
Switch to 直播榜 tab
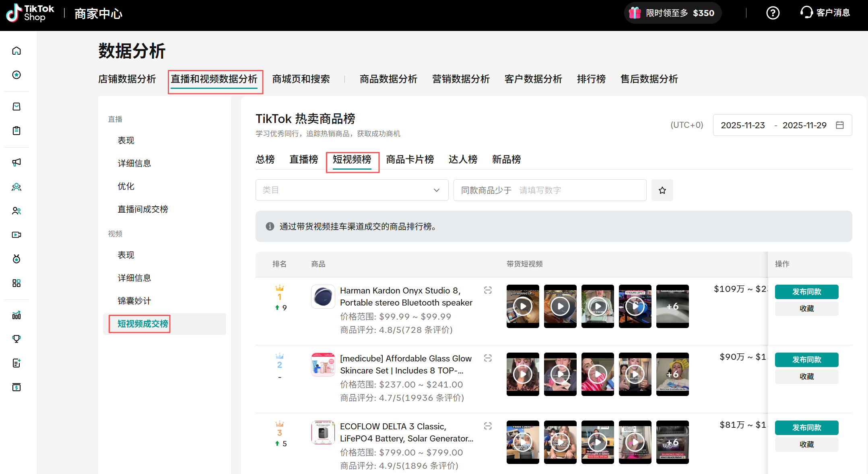point(304,160)
